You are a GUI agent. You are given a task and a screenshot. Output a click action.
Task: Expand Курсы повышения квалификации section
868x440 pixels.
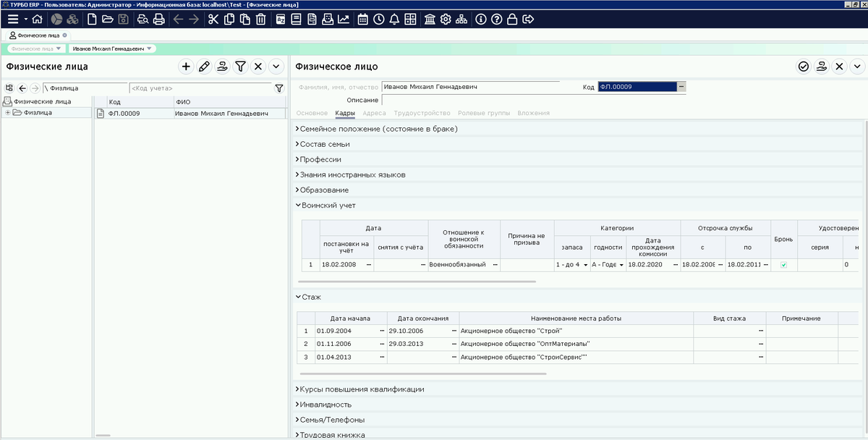coord(297,389)
